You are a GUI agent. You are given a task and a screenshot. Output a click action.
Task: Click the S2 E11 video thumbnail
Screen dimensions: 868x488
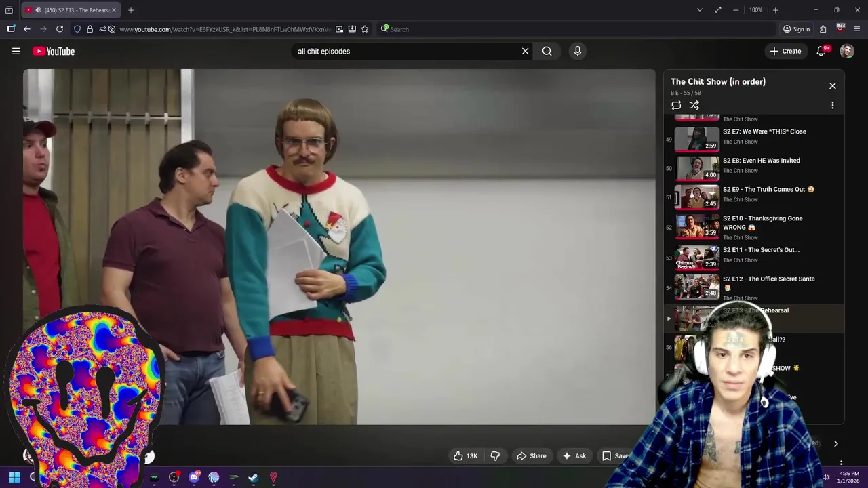click(696, 258)
